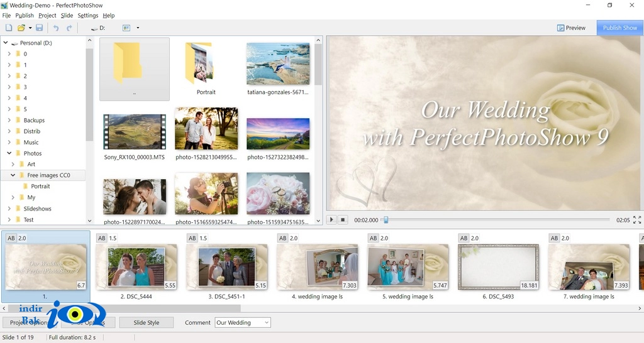The width and height of the screenshot is (644, 343).
Task: Click the AB transition icon on DSC_5493
Action: [x=464, y=238]
